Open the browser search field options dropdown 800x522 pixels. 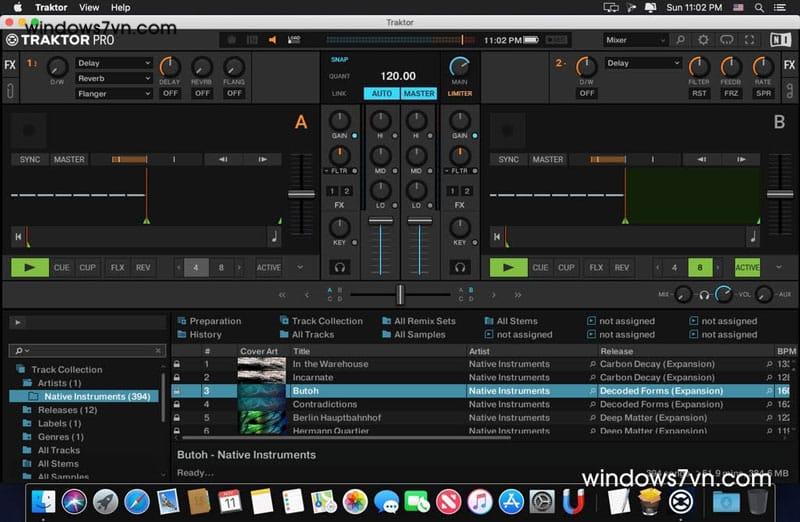point(22,351)
